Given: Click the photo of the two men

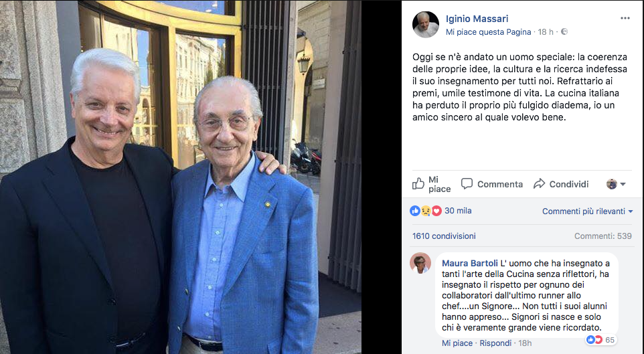Looking at the screenshot, I should 181,177.
